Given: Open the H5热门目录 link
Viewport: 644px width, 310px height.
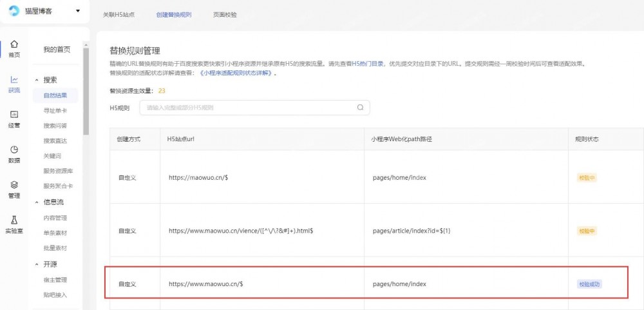Looking at the screenshot, I should [368, 64].
